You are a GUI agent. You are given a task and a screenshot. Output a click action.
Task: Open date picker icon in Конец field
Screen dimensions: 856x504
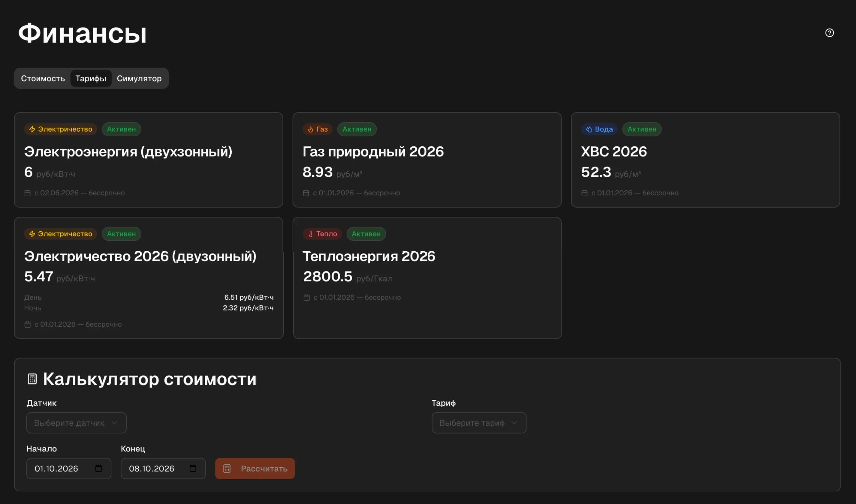(193, 468)
